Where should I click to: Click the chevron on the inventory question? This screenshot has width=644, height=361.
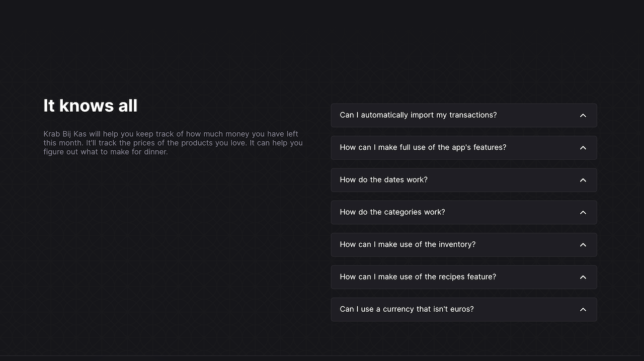[x=583, y=244]
